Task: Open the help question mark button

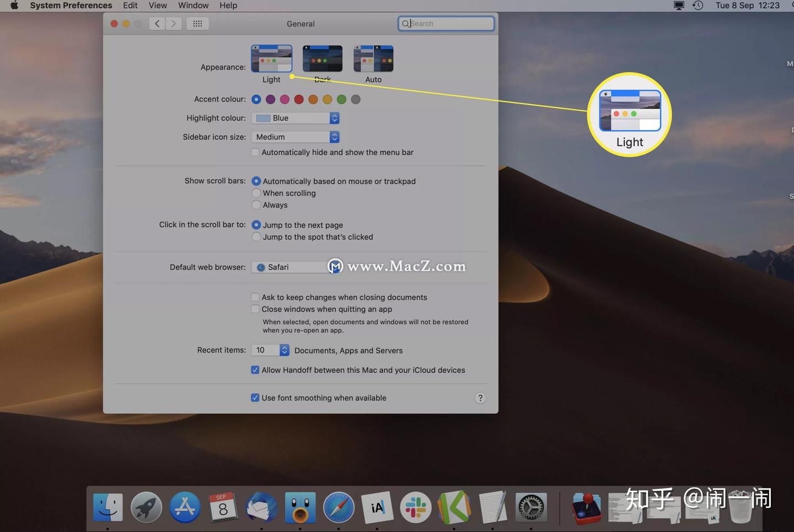Action: pyautogui.click(x=480, y=398)
